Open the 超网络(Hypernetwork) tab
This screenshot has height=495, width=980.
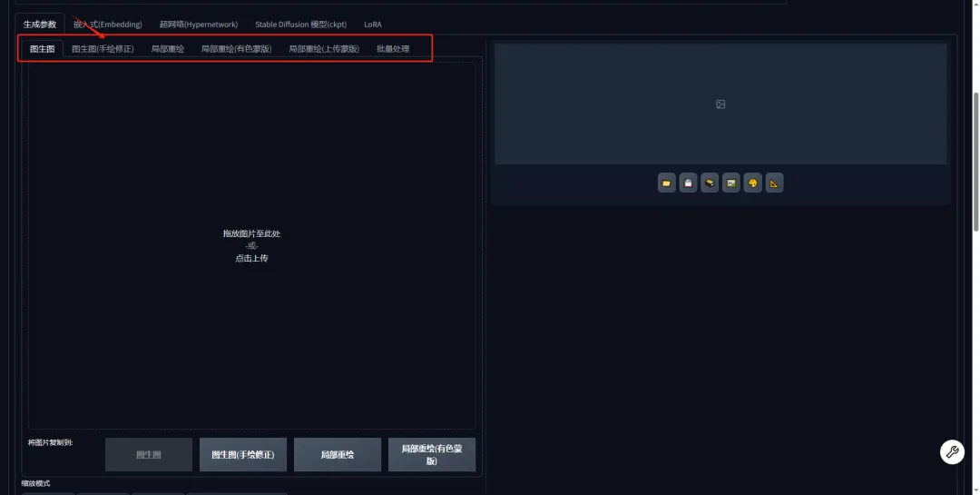tap(199, 25)
